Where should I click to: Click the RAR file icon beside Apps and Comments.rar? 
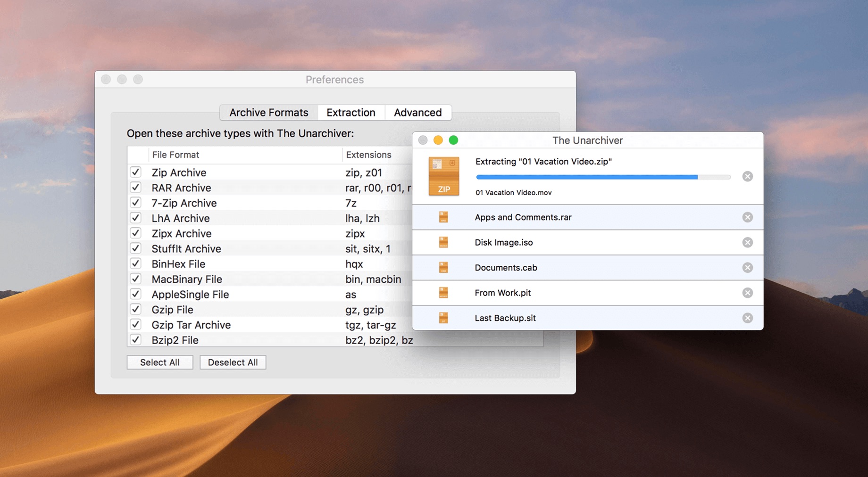coord(443,217)
